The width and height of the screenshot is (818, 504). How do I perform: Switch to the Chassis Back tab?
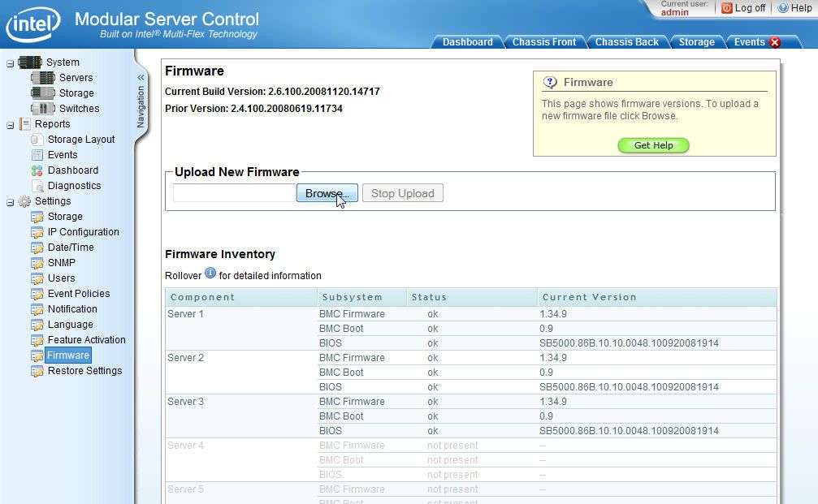[627, 41]
